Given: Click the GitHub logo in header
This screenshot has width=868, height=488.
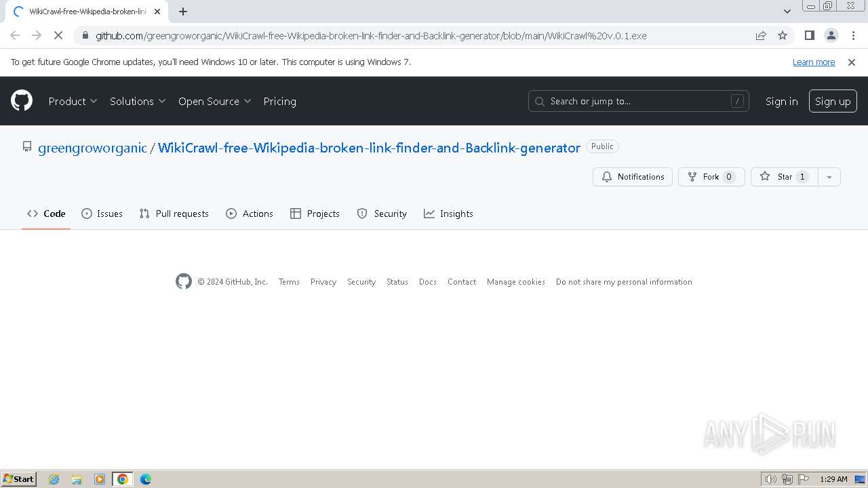Looking at the screenshot, I should 22,101.
